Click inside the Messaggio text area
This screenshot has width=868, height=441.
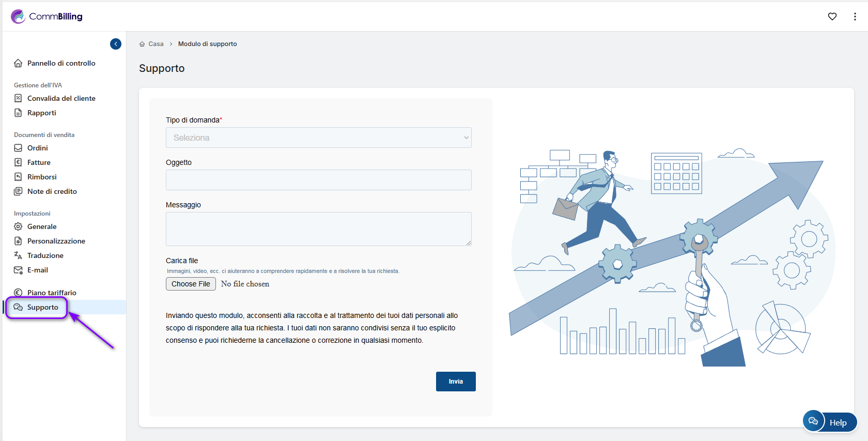tap(318, 229)
